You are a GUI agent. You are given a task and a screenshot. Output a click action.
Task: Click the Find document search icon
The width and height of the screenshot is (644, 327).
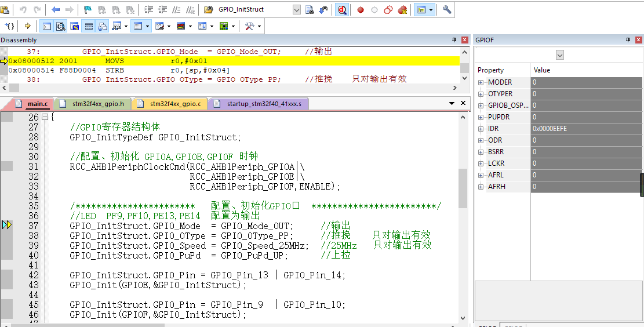310,9
